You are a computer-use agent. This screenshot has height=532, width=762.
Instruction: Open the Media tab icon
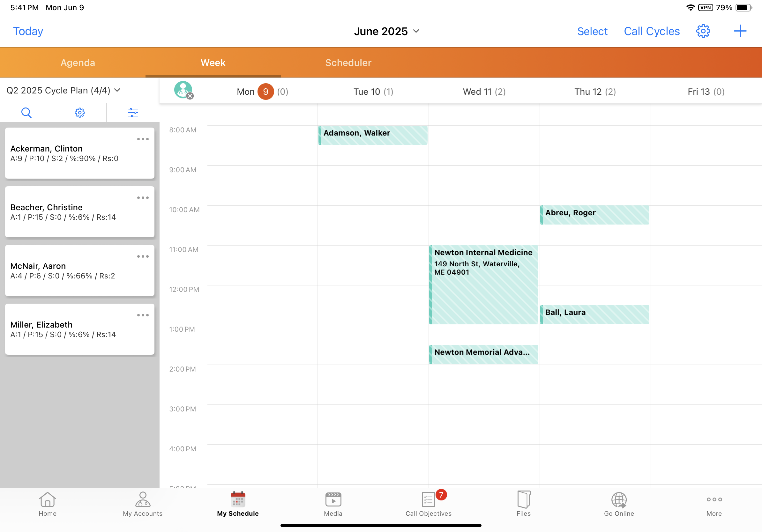point(333,504)
